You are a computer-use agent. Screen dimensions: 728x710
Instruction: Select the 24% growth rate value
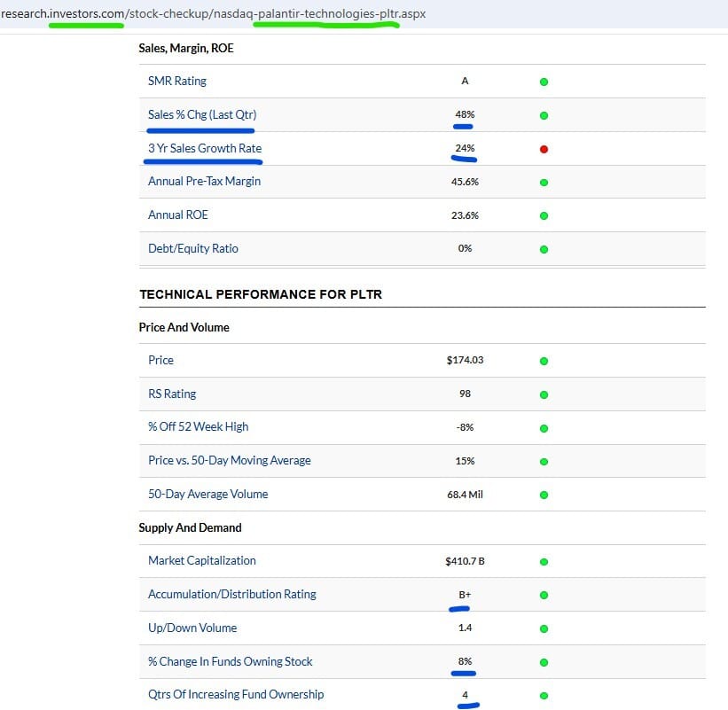pyautogui.click(x=465, y=148)
